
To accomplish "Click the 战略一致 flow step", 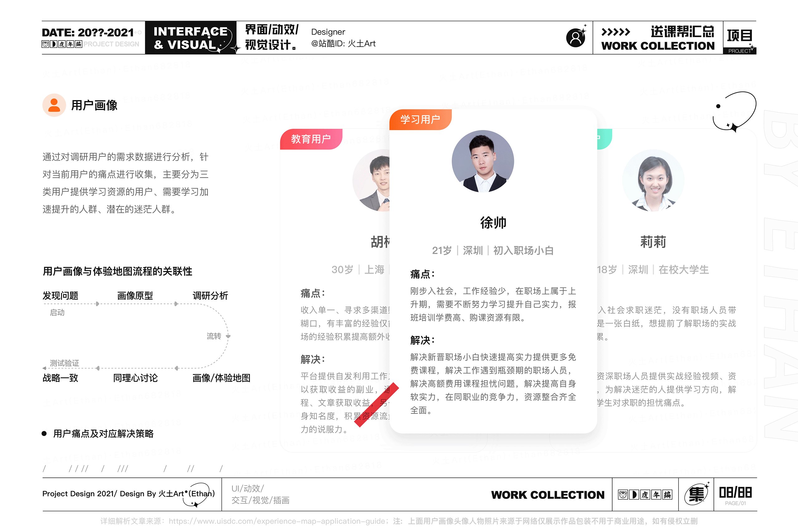I will [60, 378].
